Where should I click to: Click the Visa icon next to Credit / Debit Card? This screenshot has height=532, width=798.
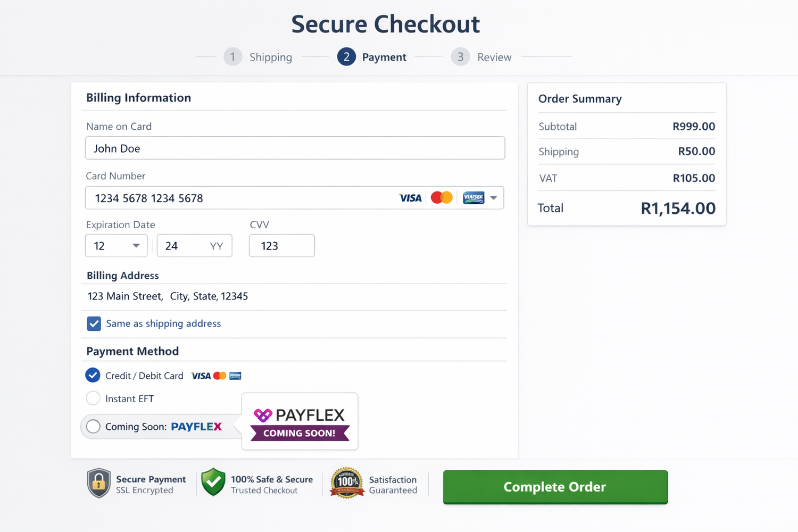click(x=201, y=376)
